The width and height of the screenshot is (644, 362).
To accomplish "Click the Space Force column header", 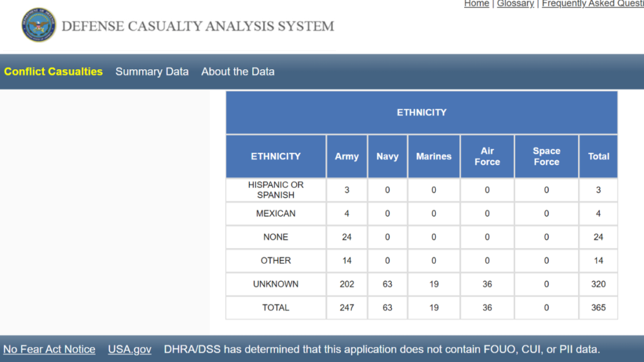I will [x=546, y=156].
